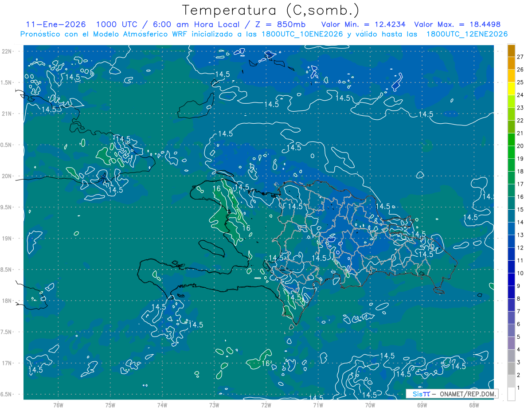The width and height of the screenshot is (532, 411).
Task: Select the date text '11-Ene-2026'
Action: click(55, 24)
